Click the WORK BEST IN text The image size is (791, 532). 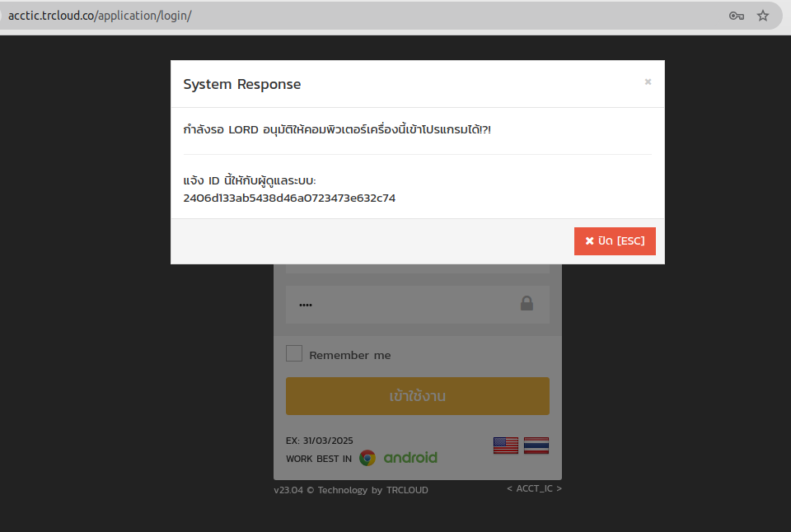pos(318,459)
